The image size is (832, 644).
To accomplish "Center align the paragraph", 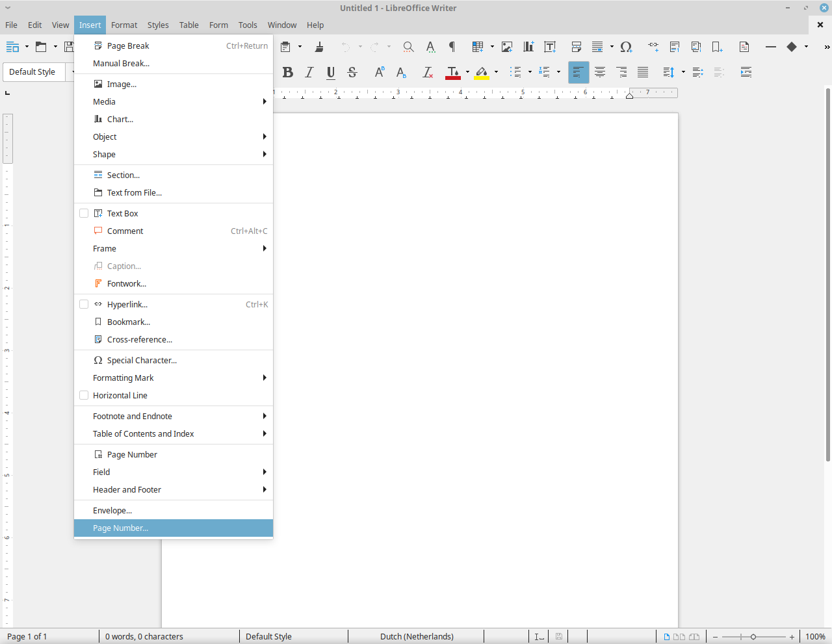I will point(600,72).
